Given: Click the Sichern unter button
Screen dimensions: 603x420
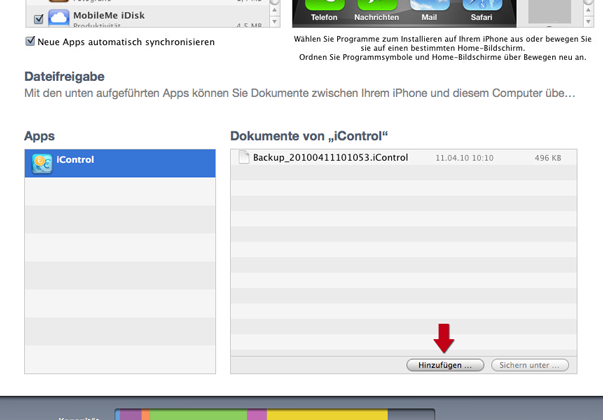Looking at the screenshot, I should pyautogui.click(x=530, y=365).
